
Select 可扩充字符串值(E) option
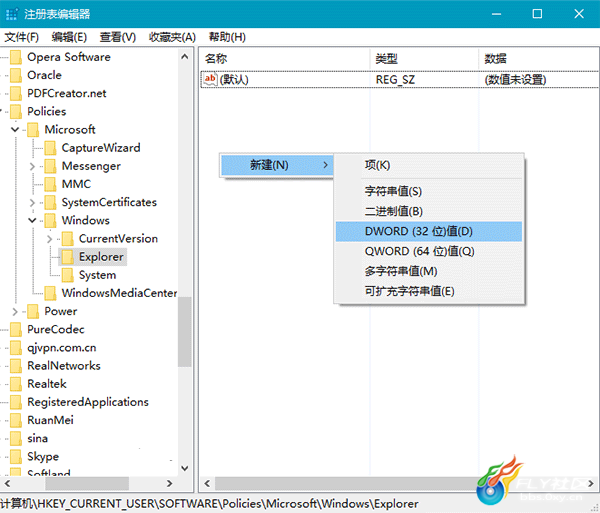429,292
